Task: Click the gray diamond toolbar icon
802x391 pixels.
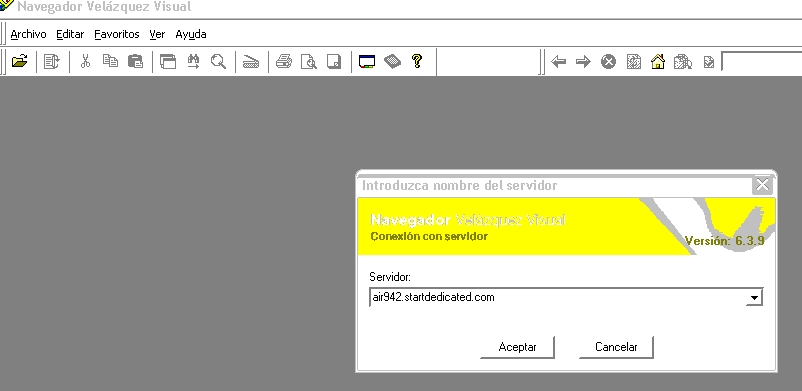Action: 392,61
